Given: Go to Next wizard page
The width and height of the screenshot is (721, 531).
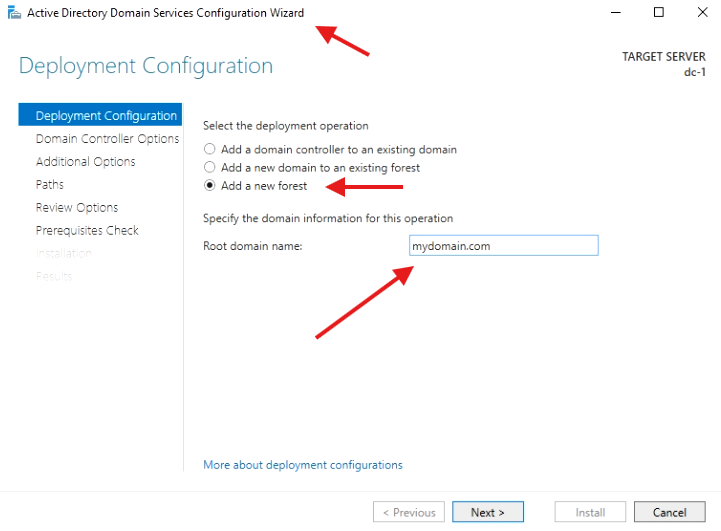Looking at the screenshot, I should point(488,512).
